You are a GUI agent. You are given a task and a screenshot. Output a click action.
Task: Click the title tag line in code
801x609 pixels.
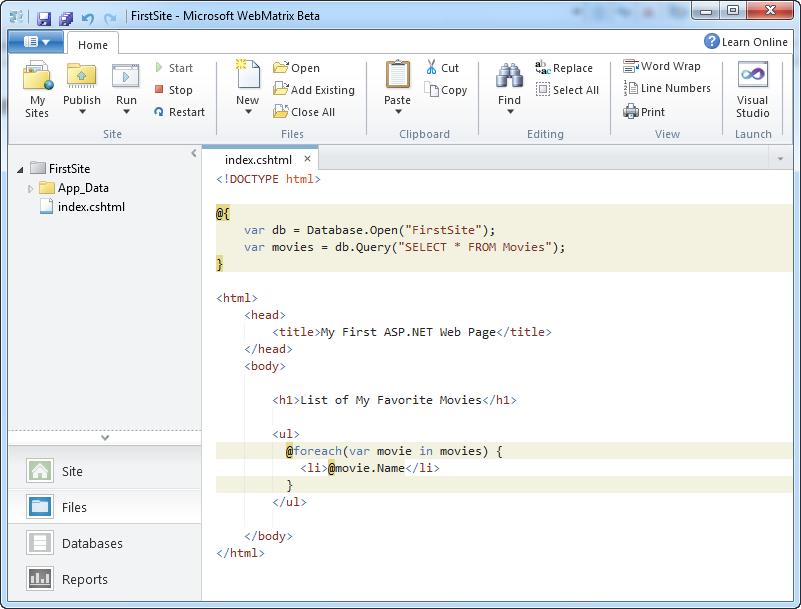point(412,332)
